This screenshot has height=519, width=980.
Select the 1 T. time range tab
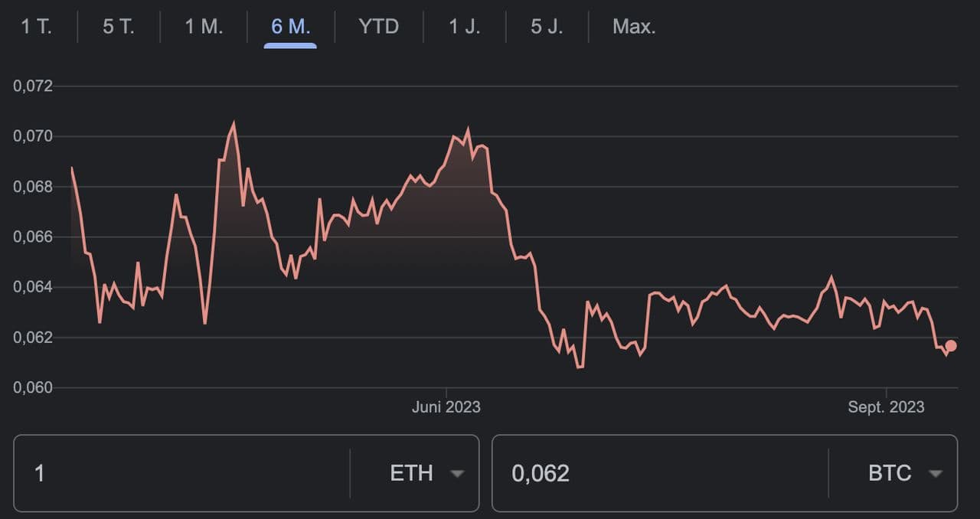36,27
